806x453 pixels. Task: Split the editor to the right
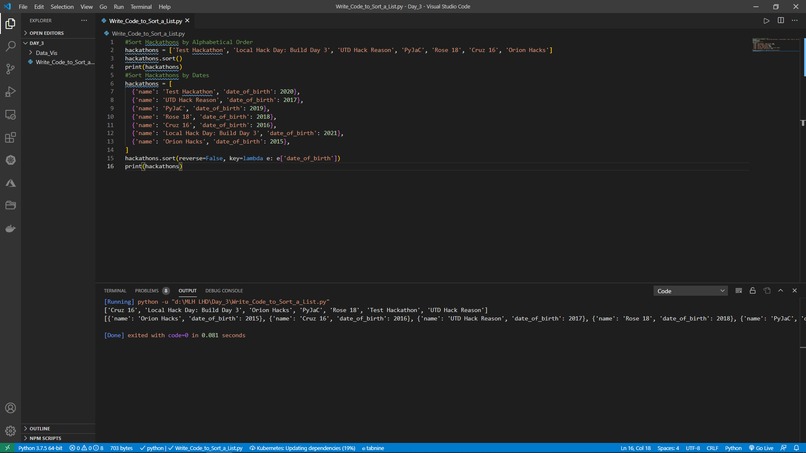pos(781,21)
